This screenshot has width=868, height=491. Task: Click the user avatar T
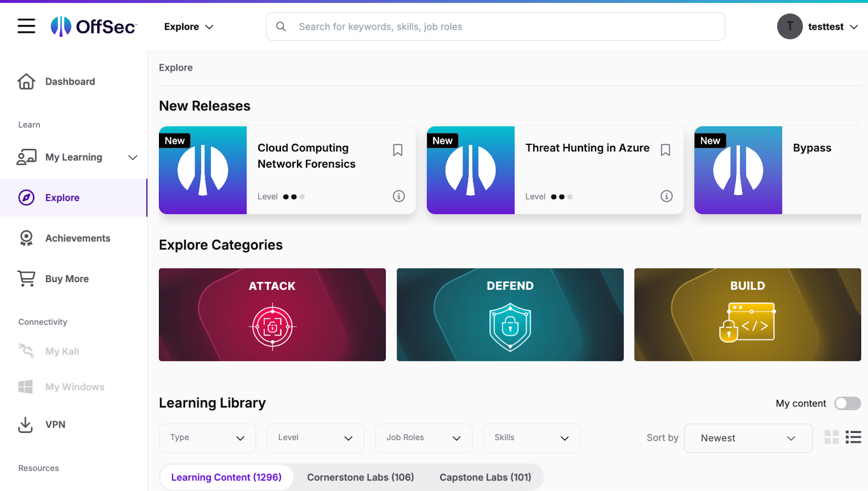(789, 26)
